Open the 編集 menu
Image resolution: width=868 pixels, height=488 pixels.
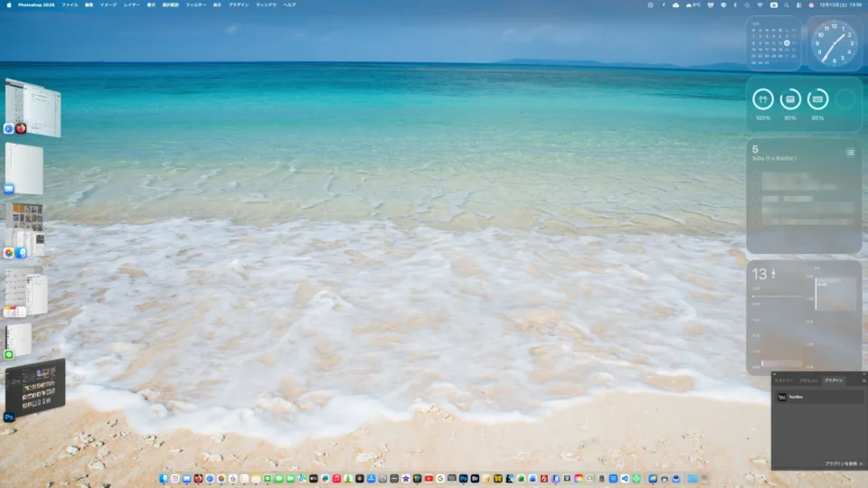click(x=89, y=5)
